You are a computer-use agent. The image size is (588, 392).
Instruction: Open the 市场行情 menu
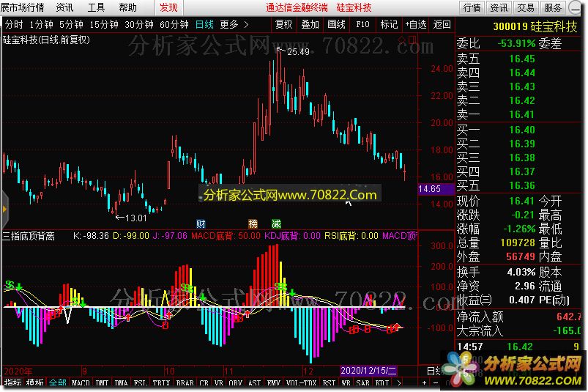pyautogui.click(x=23, y=7)
